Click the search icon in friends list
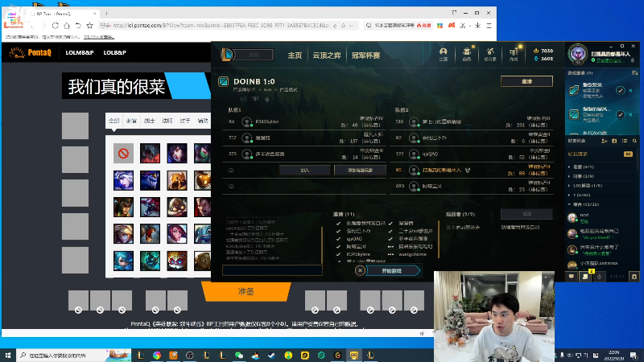Image resolution: width=644 pixels, height=362 pixels. click(x=634, y=141)
